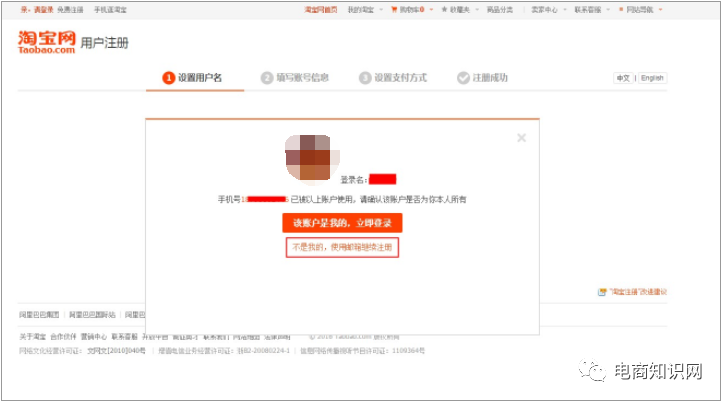
Task: Open 阿里巴巴集团 footer link
Action: 39,315
